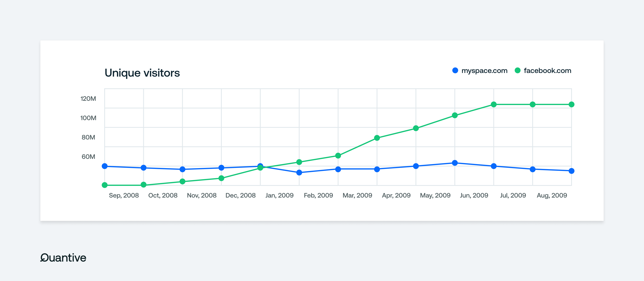Click the facebook.com green legend dot
The image size is (644, 281).
click(517, 70)
